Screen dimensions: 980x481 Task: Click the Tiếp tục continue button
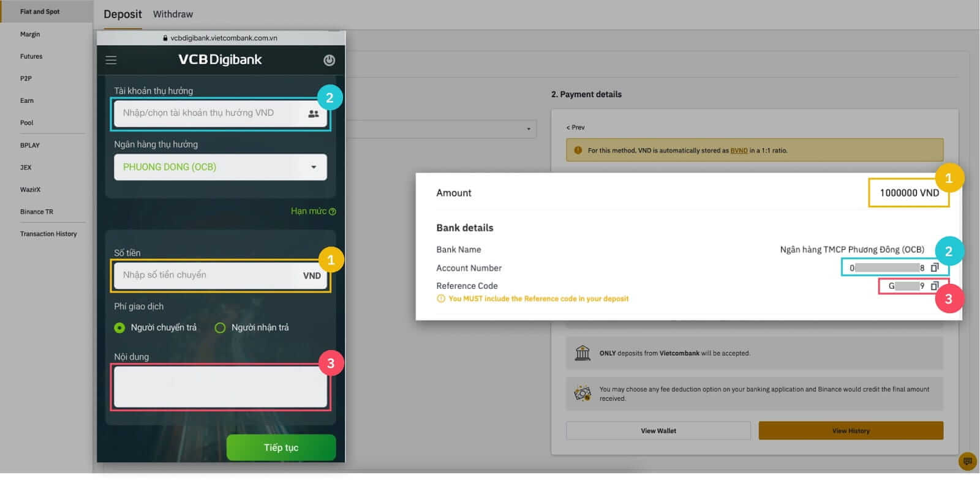pos(281,447)
